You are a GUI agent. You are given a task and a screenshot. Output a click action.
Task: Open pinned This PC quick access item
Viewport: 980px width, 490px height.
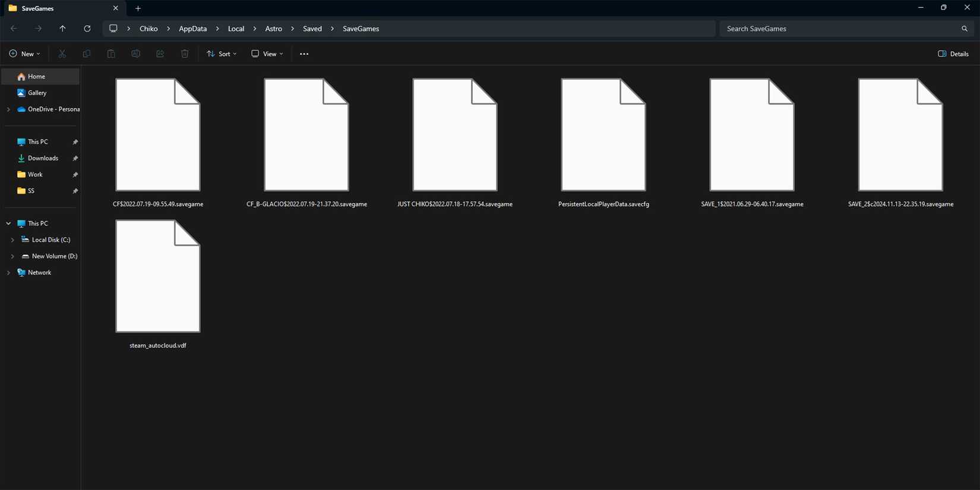click(x=40, y=142)
